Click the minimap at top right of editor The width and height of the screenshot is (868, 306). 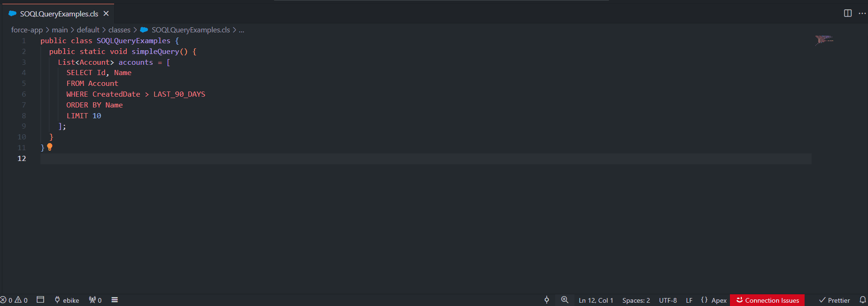point(824,40)
